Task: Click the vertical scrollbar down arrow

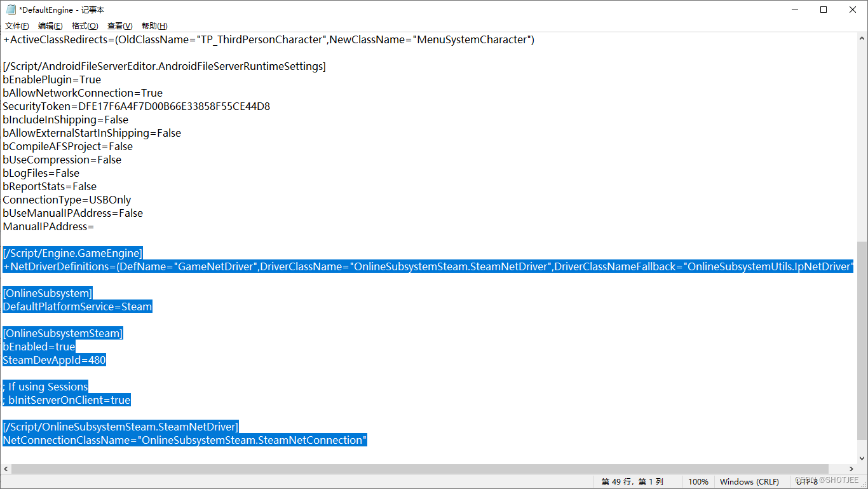Action: pyautogui.click(x=862, y=458)
